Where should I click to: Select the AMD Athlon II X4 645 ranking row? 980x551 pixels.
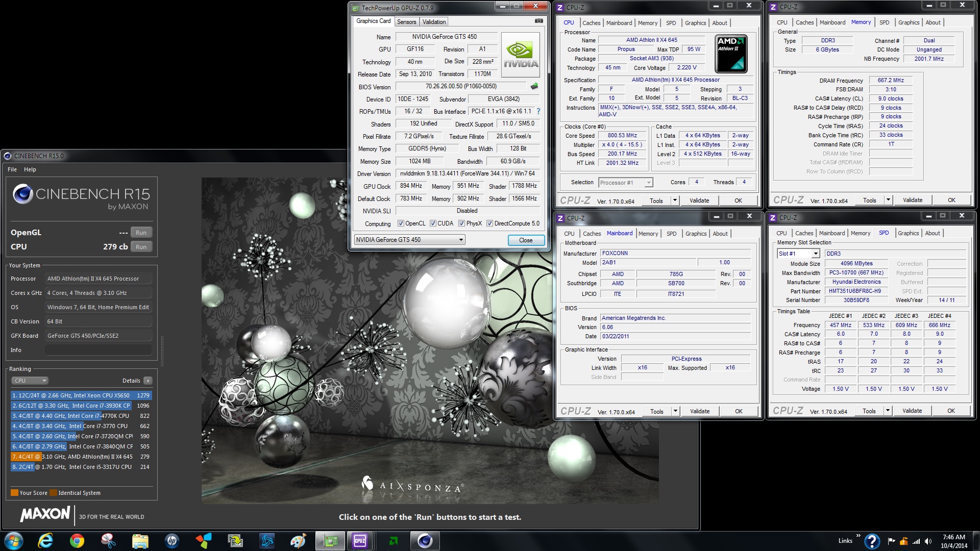[x=81, y=457]
